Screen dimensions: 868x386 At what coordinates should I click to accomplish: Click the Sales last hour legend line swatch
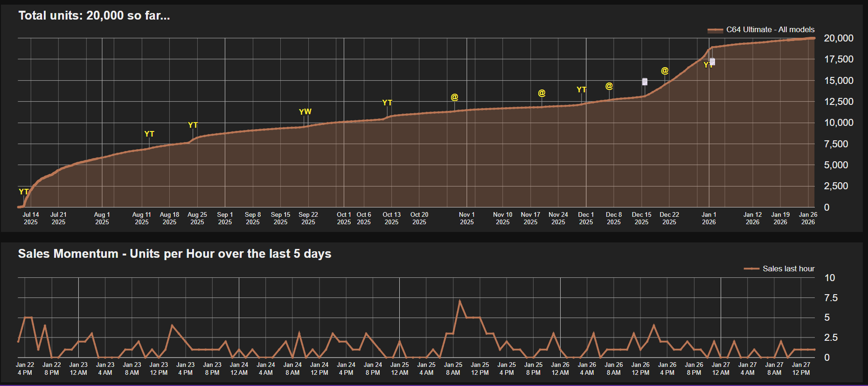pyautogui.click(x=751, y=269)
